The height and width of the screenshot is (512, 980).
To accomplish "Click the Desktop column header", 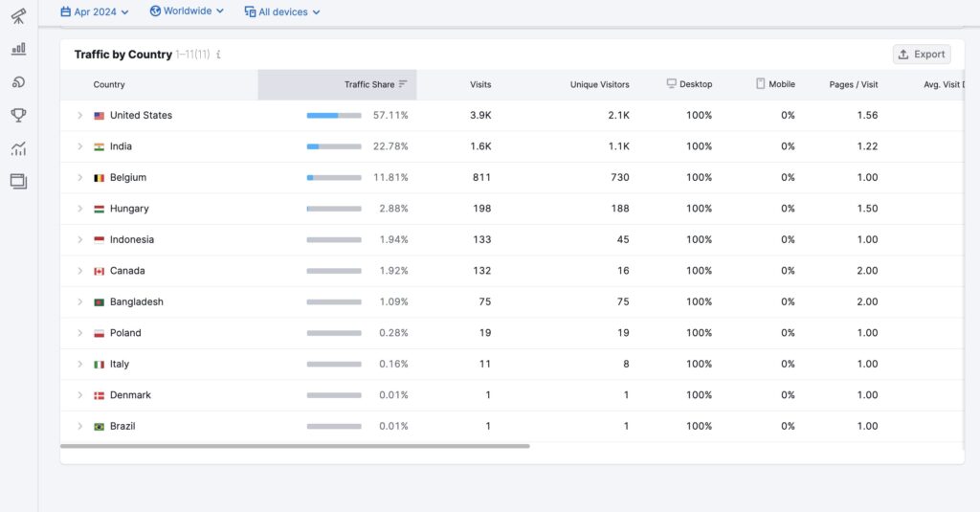I will click(x=690, y=84).
